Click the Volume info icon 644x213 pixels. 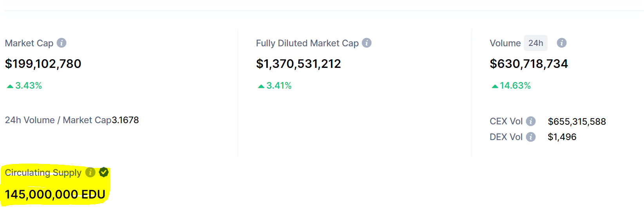pyautogui.click(x=562, y=43)
